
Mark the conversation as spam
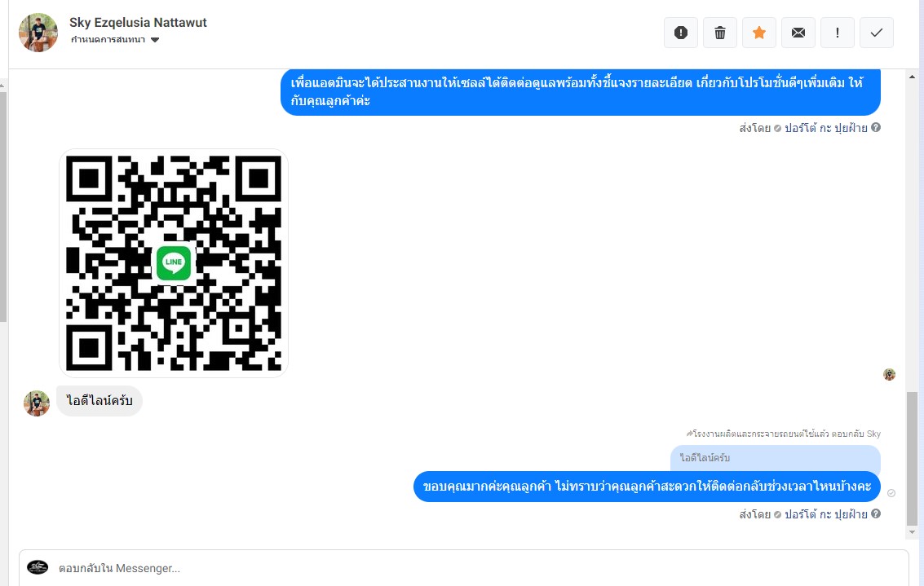[x=681, y=33]
